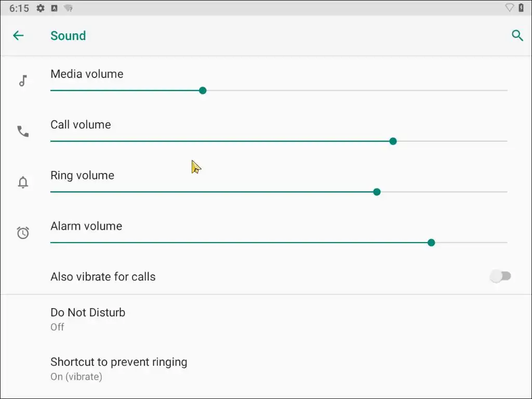Image resolution: width=532 pixels, height=399 pixels.
Task: Click the settings gear in status bar
Action: 41,8
